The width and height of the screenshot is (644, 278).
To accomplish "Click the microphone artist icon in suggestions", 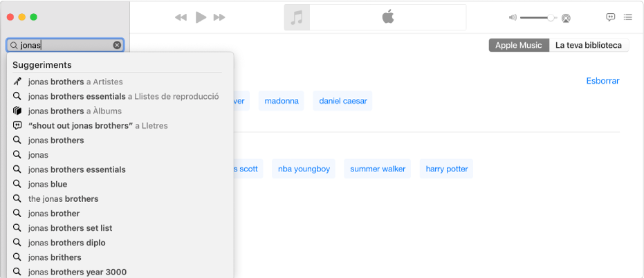I will (17, 82).
